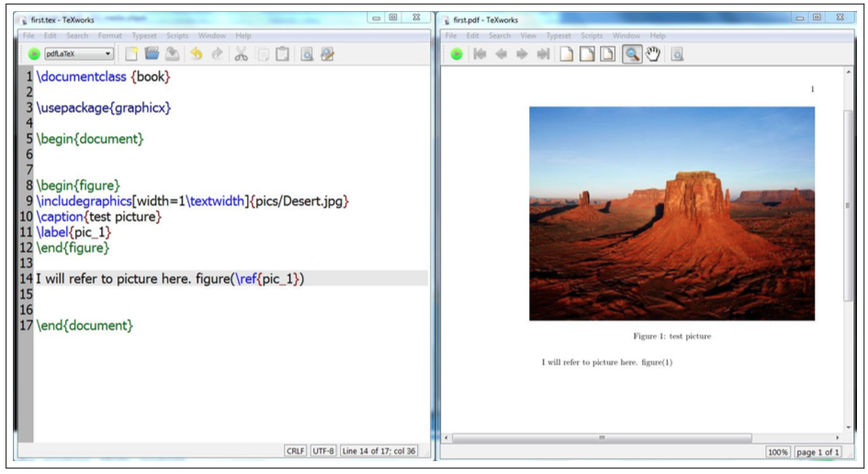Go to first page in PDF viewer
The width and height of the screenshot is (868, 474).
(x=479, y=53)
